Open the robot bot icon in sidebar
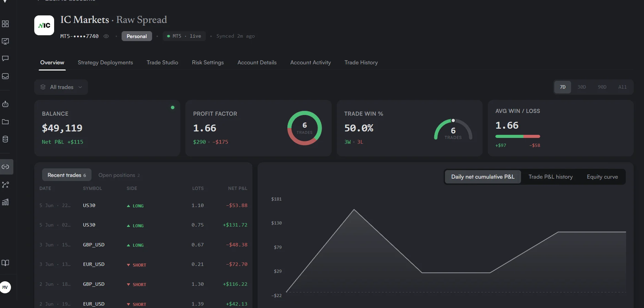This screenshot has height=308, width=644. 5,104
